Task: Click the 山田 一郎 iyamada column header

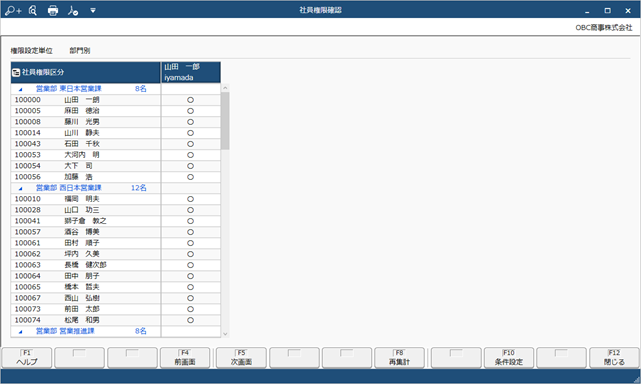Action: [191, 72]
